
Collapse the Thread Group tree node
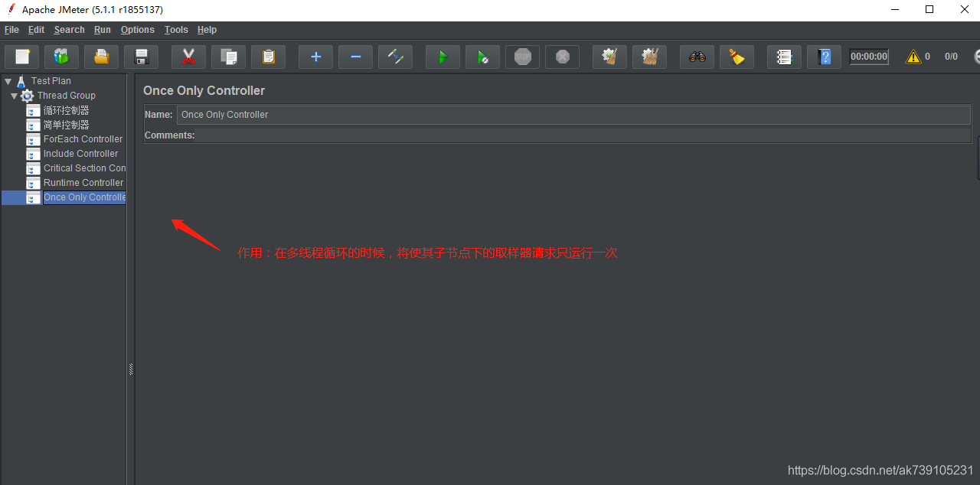(x=14, y=96)
